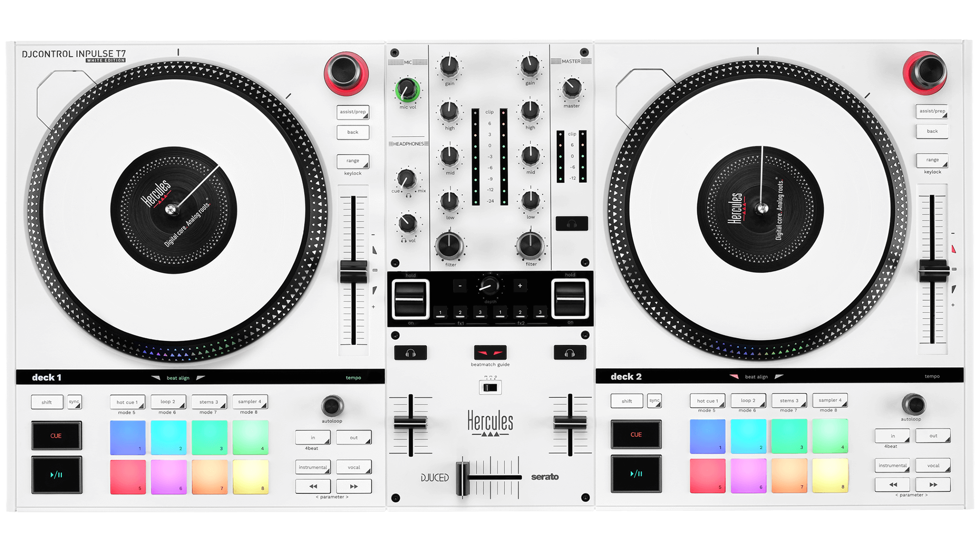Tap deck 1 yellow pad 8
Screen dimensions: 980x551
click(x=251, y=477)
